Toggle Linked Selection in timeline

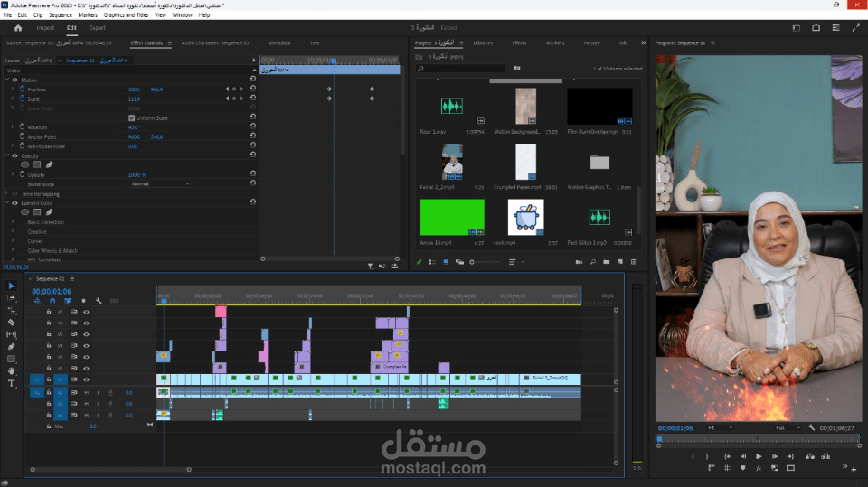coord(68,301)
